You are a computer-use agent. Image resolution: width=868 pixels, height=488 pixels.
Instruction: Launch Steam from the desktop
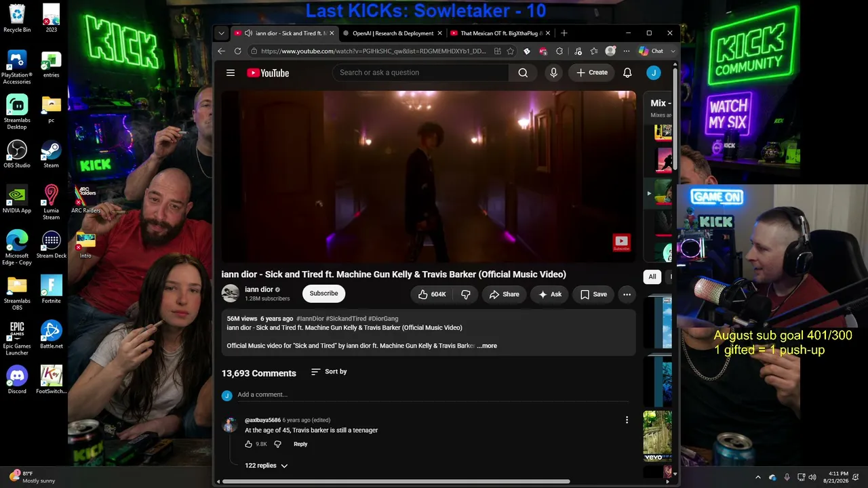tap(51, 154)
